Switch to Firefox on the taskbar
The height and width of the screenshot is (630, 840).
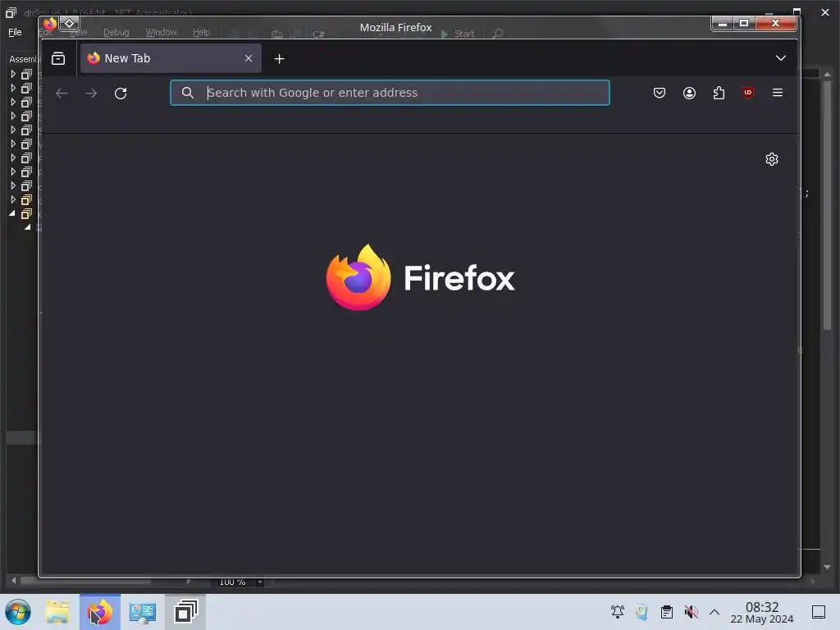pos(100,612)
